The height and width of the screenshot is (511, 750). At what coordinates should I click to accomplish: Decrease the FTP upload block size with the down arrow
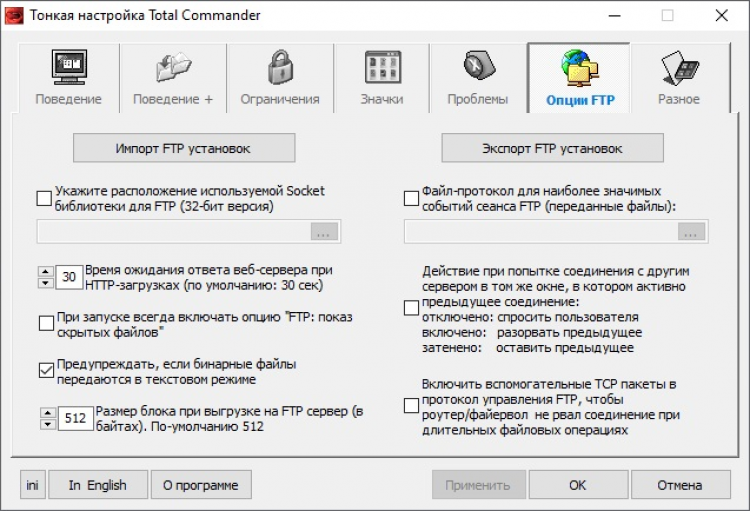pyautogui.click(x=44, y=424)
